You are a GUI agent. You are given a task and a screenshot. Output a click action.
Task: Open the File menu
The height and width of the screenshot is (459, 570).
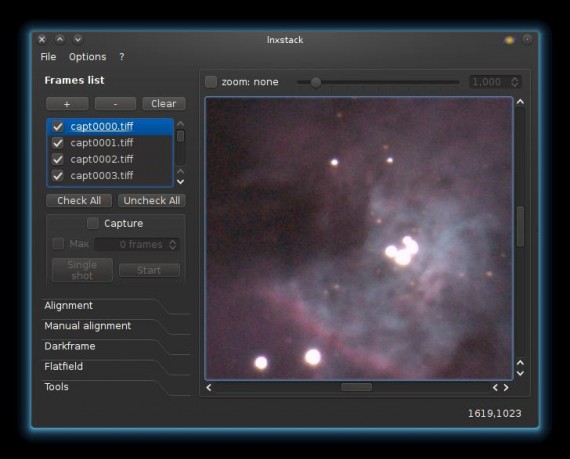[48, 57]
